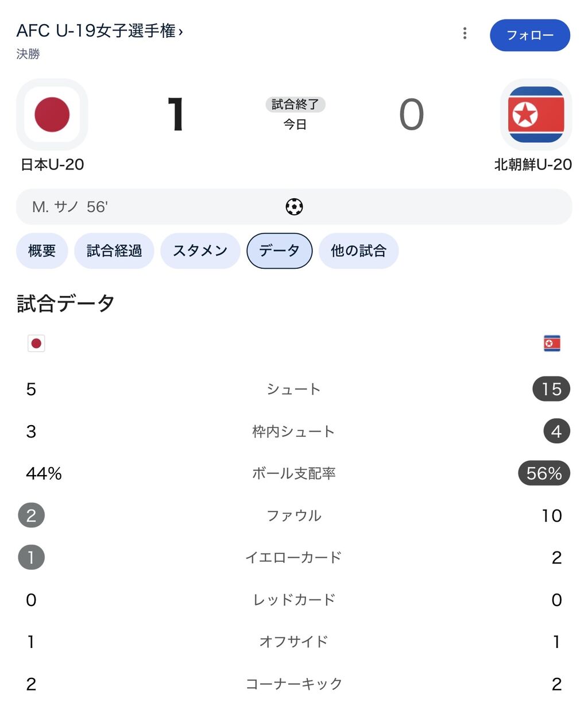This screenshot has height=721, width=588.
Task: Click the Japan U-20 team flag logo
Action: click(x=52, y=114)
